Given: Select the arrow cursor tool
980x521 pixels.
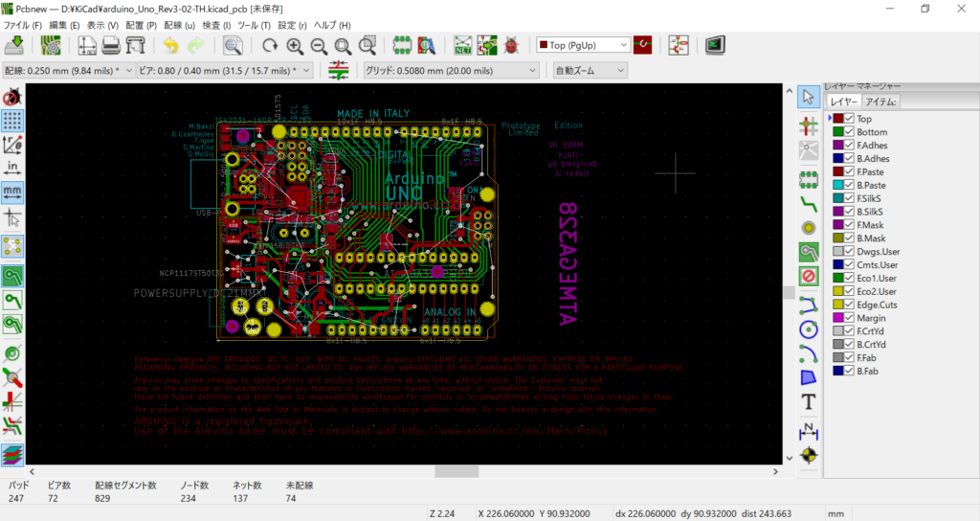Looking at the screenshot, I should pos(809,97).
